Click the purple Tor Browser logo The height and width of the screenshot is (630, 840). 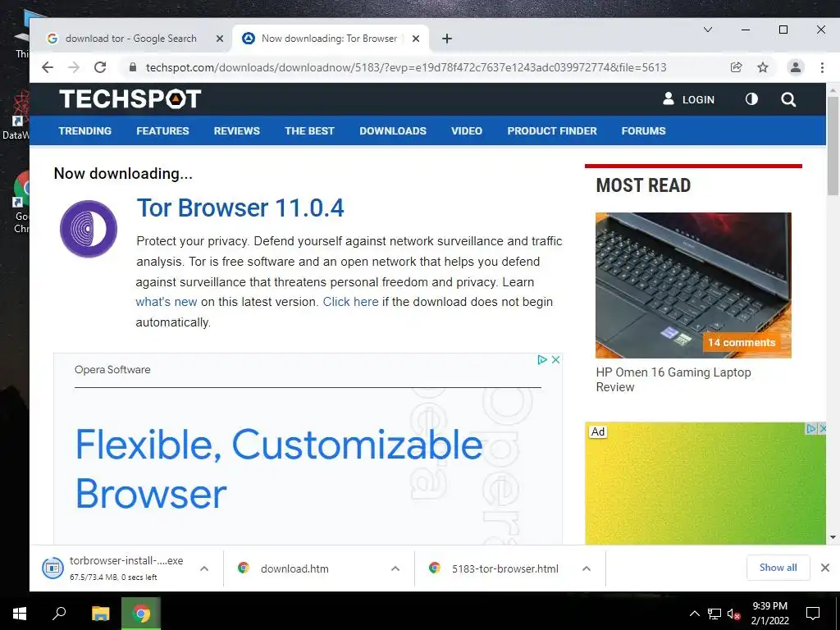89,229
